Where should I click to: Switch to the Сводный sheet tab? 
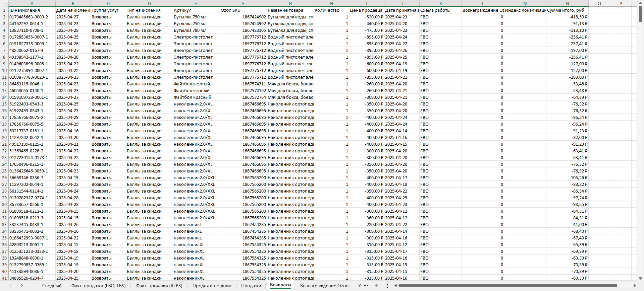pos(52,286)
